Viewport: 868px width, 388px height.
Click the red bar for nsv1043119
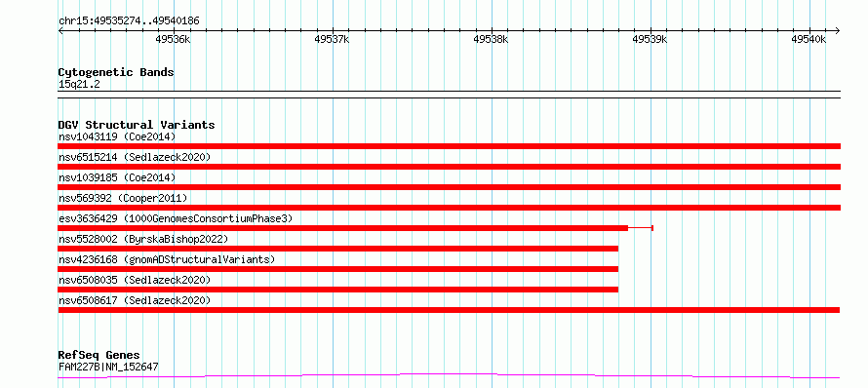pyautogui.click(x=449, y=146)
